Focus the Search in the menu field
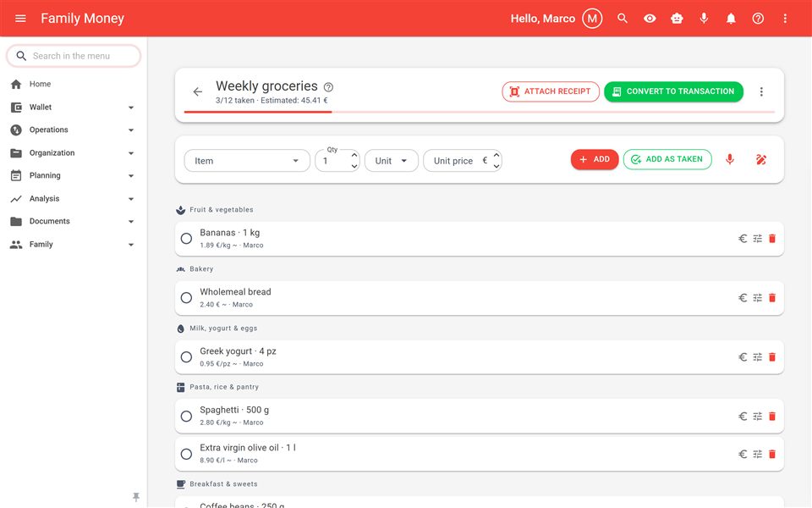Image resolution: width=812 pixels, height=508 pixels. coord(74,56)
